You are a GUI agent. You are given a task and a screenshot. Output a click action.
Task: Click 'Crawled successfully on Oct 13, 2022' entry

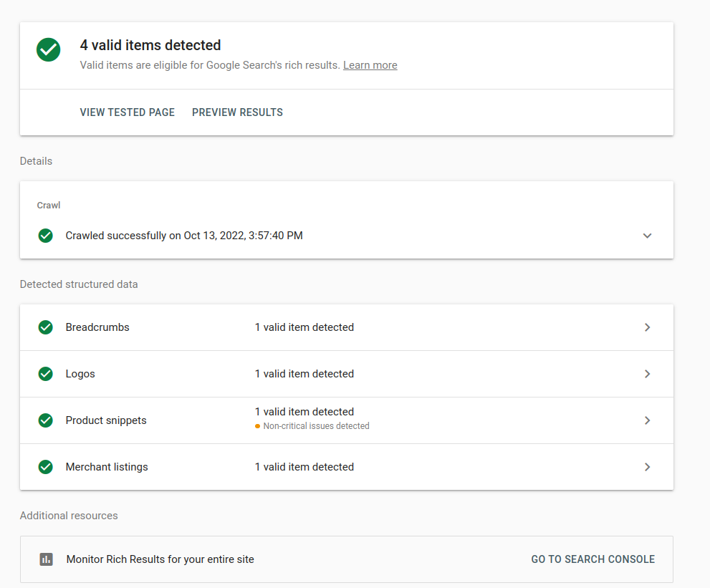click(x=183, y=235)
